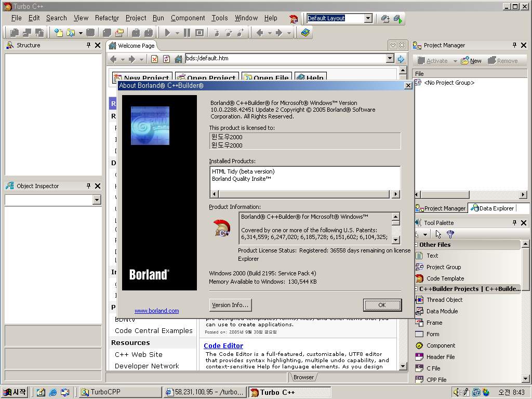Image resolution: width=532 pixels, height=399 pixels.
Task: Pick Data Module from Tool Palette
Action: coord(442,311)
